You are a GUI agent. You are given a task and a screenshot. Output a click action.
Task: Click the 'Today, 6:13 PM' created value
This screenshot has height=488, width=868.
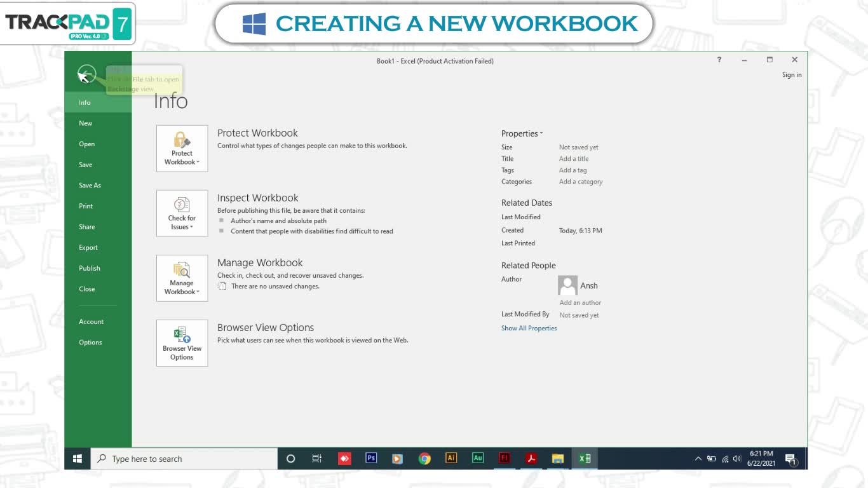[x=580, y=231]
